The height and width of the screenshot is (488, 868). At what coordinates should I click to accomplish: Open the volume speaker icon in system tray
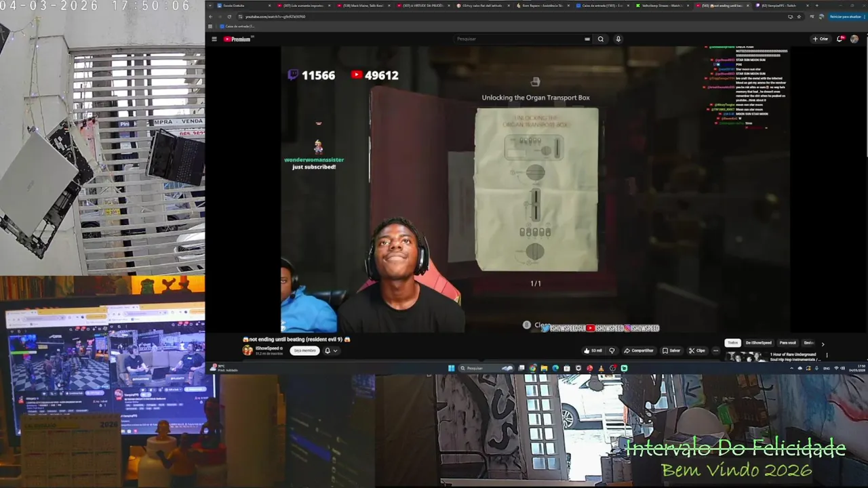[842, 368]
